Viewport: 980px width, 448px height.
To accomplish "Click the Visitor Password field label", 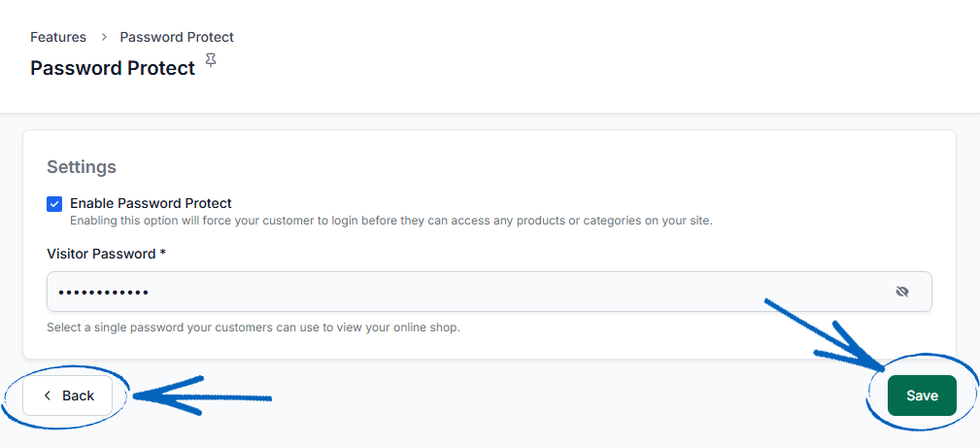I will tap(101, 254).
